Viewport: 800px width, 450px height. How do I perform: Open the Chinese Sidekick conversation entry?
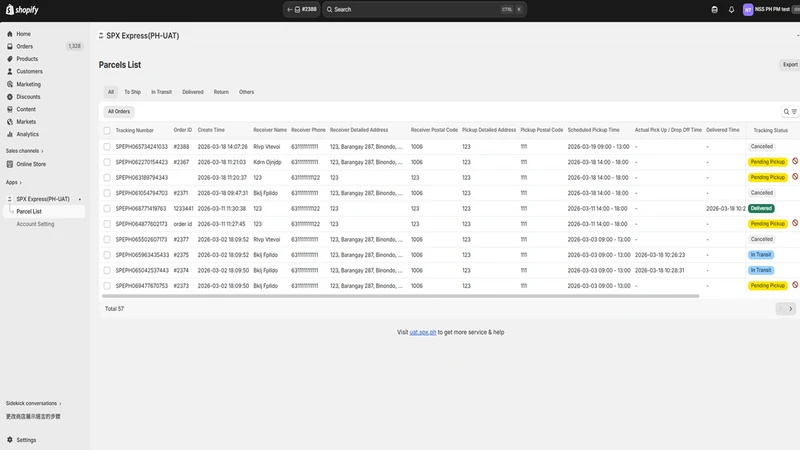click(x=33, y=416)
